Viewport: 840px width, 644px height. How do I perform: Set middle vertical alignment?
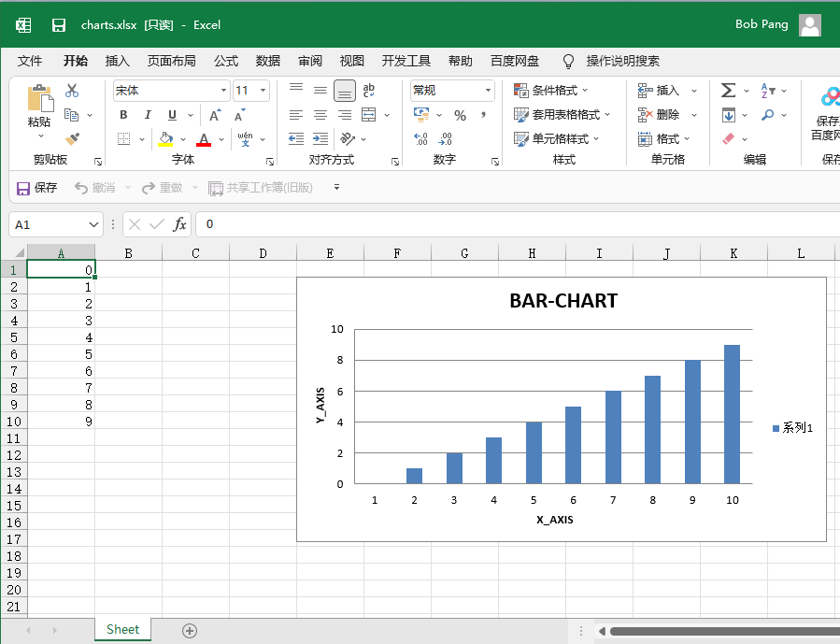coord(320,91)
